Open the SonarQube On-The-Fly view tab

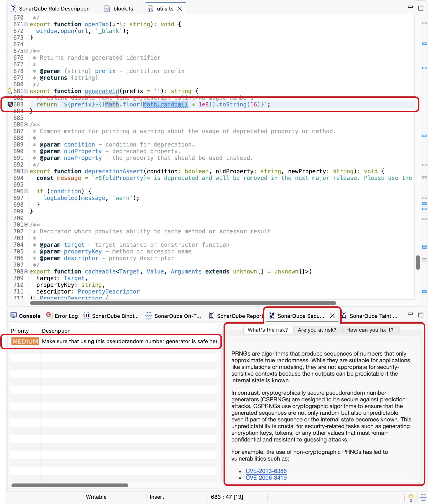tap(173, 316)
